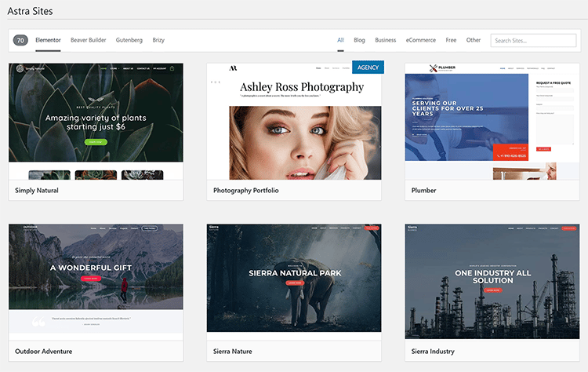Click the AGENCY badge on Photography Portfolio
588x372 pixels.
tap(368, 67)
